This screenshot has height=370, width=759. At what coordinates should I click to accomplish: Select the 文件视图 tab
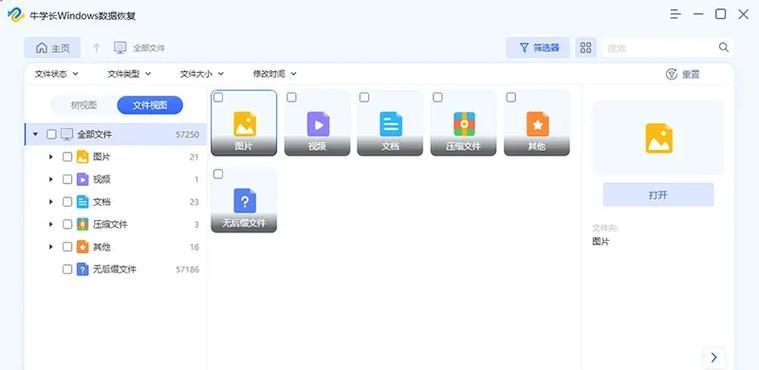pyautogui.click(x=150, y=105)
